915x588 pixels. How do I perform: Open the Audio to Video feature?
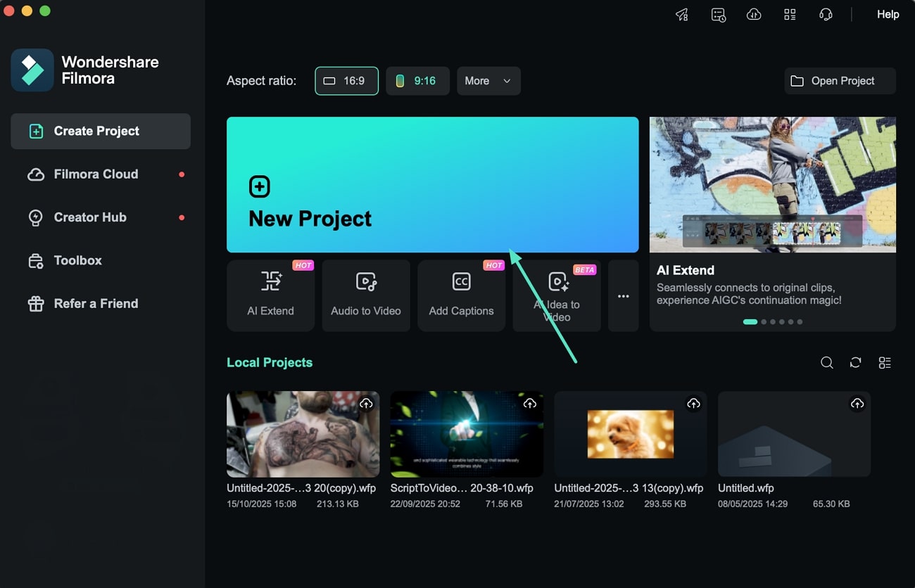tap(365, 295)
